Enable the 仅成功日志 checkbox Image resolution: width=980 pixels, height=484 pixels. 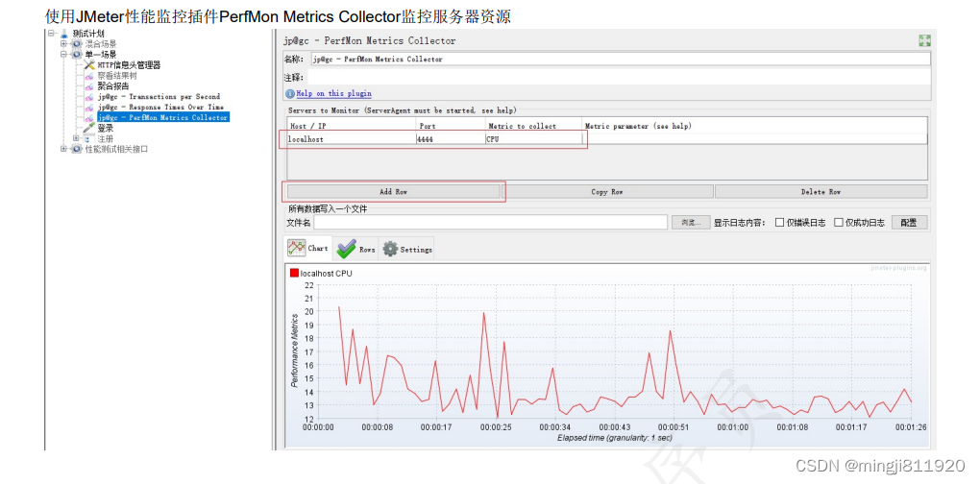(838, 223)
